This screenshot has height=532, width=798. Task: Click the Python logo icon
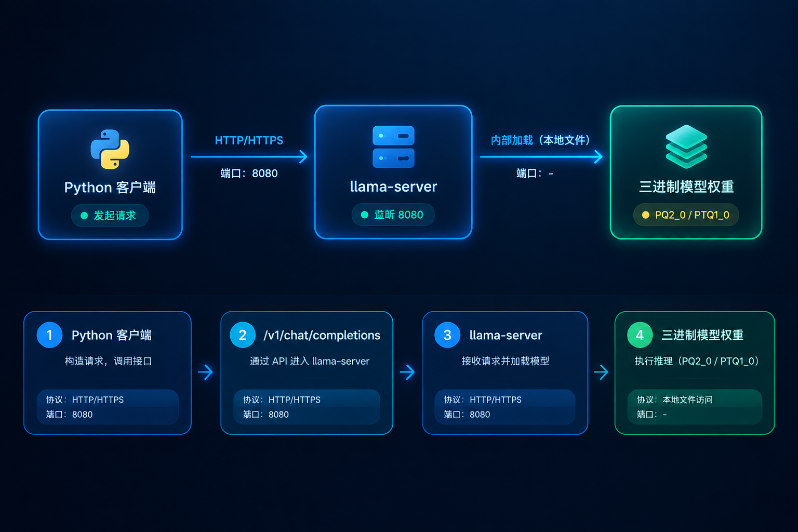110,149
